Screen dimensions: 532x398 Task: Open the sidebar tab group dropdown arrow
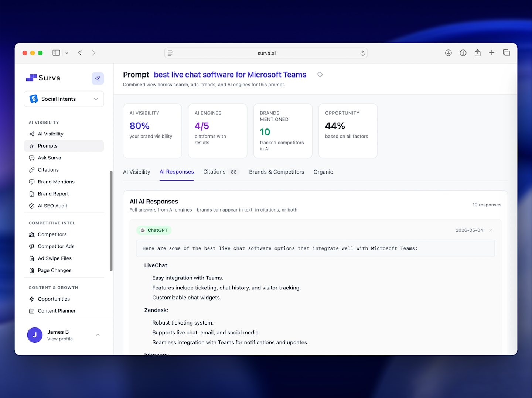click(x=67, y=53)
